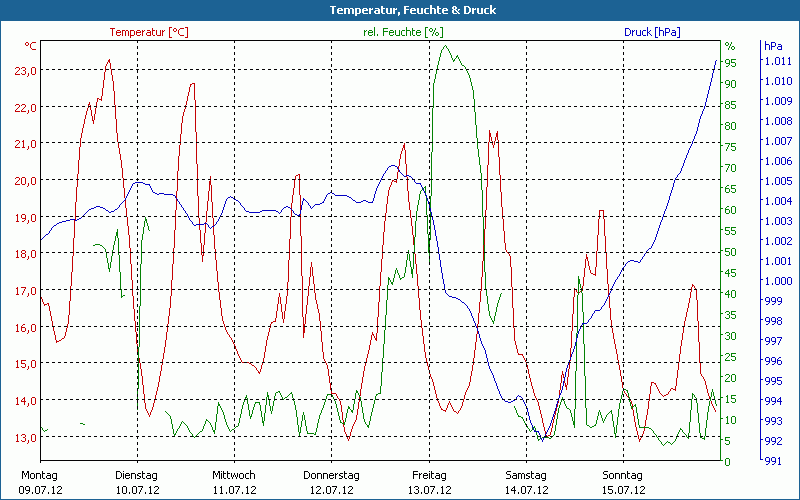
Task: Select the 95 tick on humidity axis
Action: (x=731, y=63)
